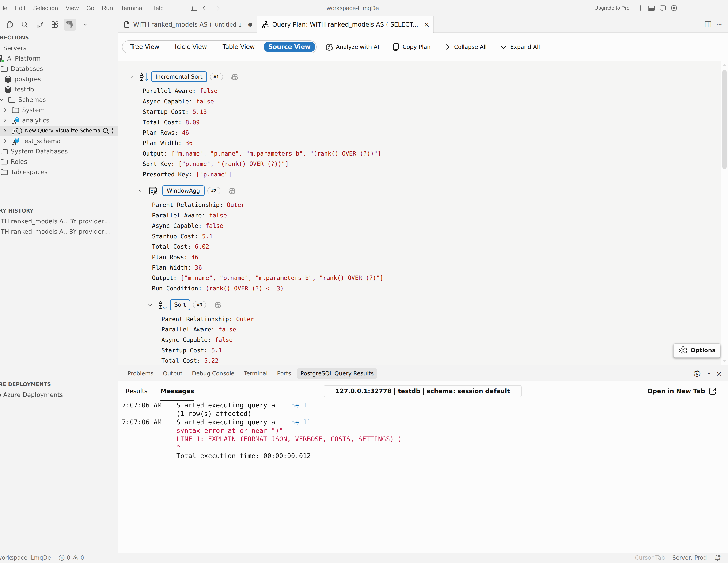Open the Extensions icon
The image size is (728, 563).
[55, 24]
